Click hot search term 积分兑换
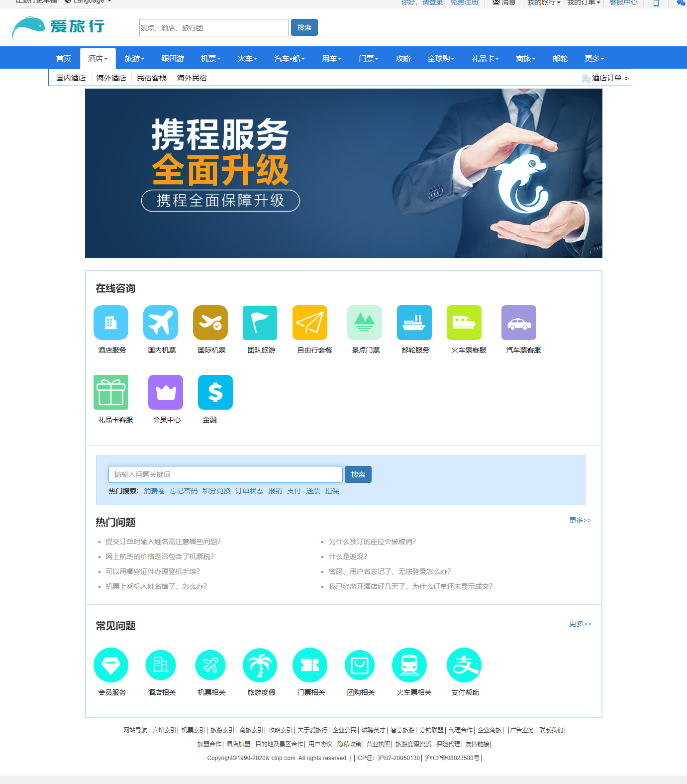The image size is (687, 784). (216, 491)
